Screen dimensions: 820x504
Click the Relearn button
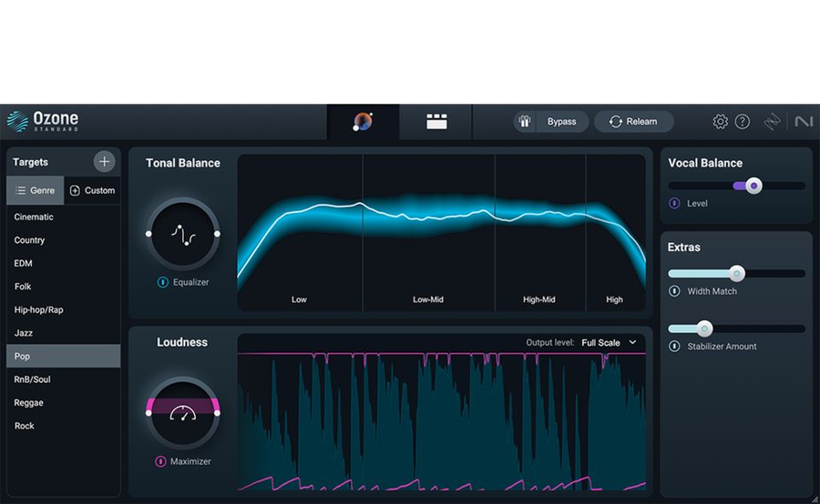pos(634,122)
